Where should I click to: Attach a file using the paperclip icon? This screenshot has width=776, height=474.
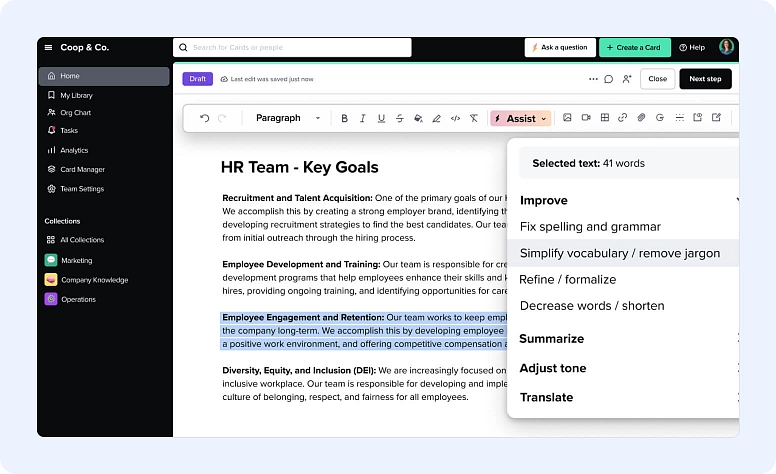click(x=641, y=118)
